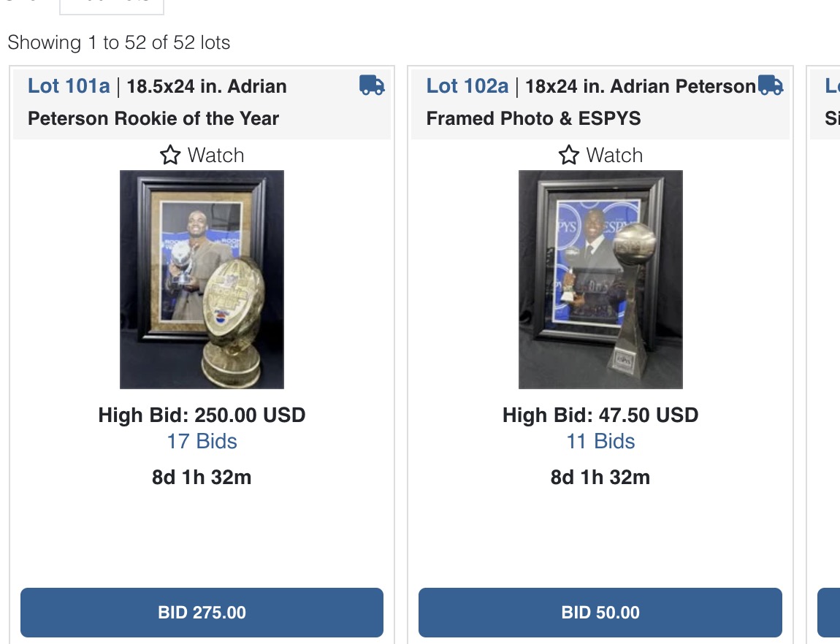Click the High Bid 47.50 USD text
Image resolution: width=840 pixels, height=644 pixels.
[600, 415]
